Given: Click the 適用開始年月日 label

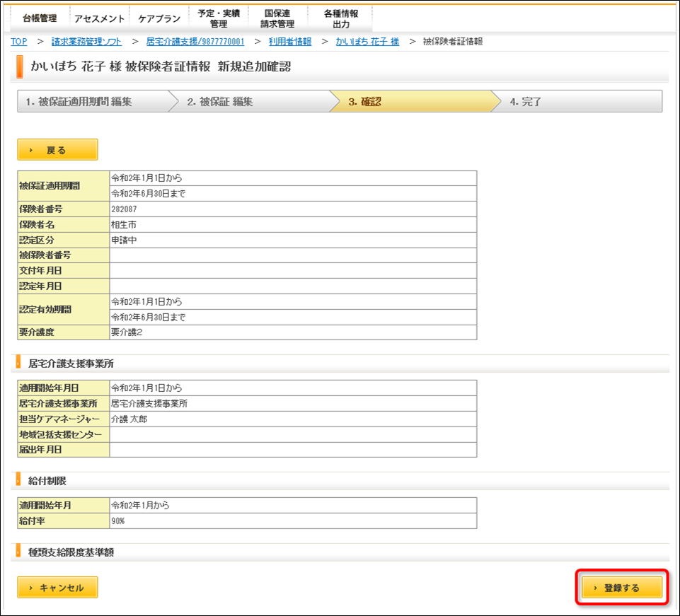Looking at the screenshot, I should click(x=63, y=388).
